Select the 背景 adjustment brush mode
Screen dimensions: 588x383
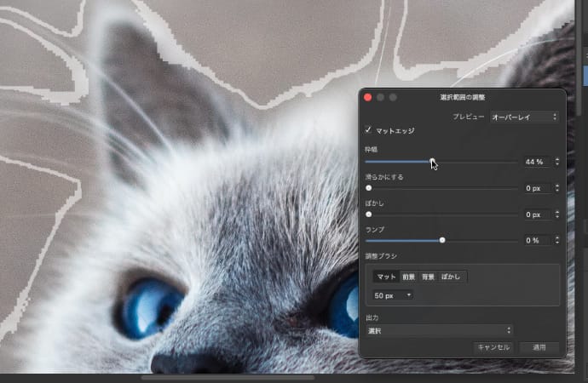pos(428,277)
